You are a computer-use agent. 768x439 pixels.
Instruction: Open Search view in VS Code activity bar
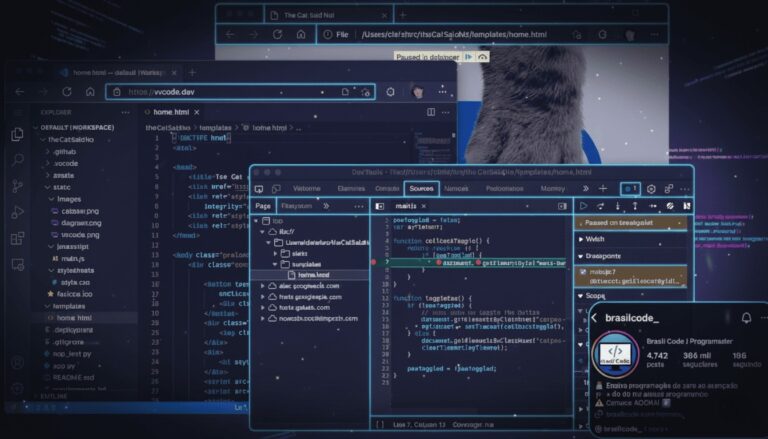(x=17, y=160)
